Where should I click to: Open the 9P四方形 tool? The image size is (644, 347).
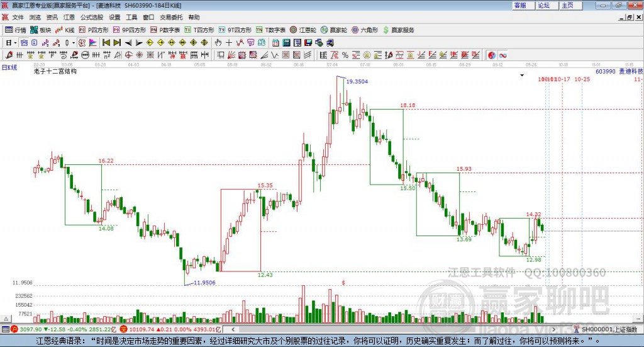130,30
